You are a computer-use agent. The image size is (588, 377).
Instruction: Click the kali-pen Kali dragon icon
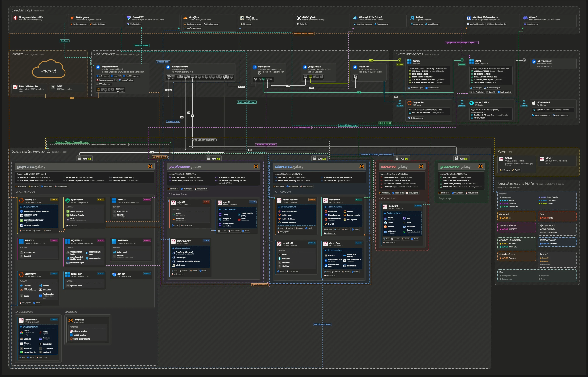point(114,275)
